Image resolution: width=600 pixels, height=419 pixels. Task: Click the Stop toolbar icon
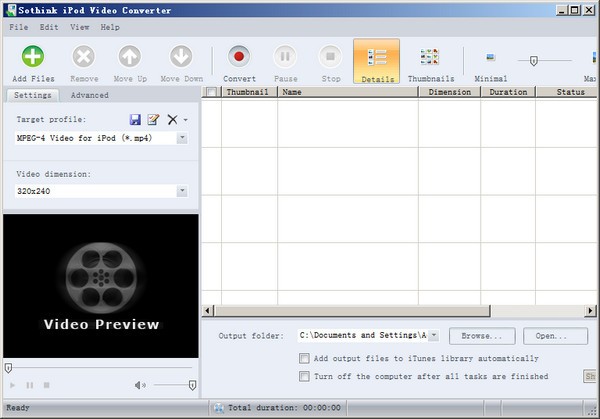[x=330, y=56]
